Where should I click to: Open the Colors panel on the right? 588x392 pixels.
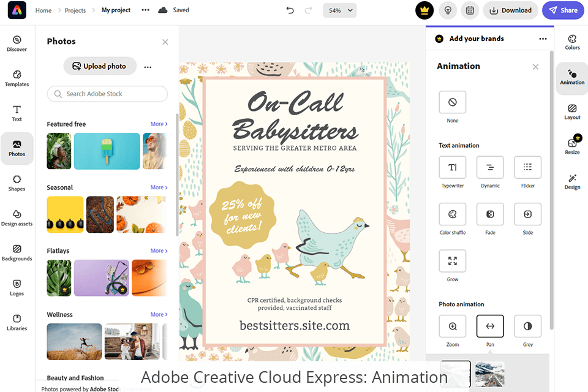click(x=572, y=42)
